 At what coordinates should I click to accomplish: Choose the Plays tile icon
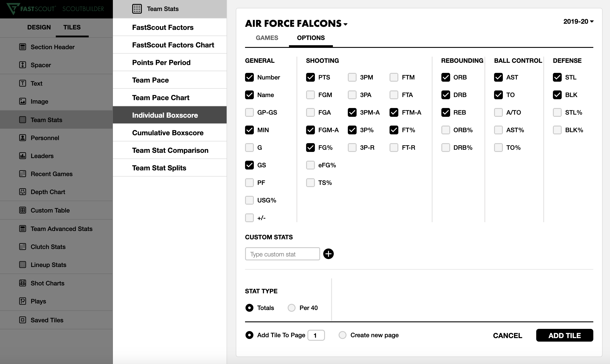23,301
